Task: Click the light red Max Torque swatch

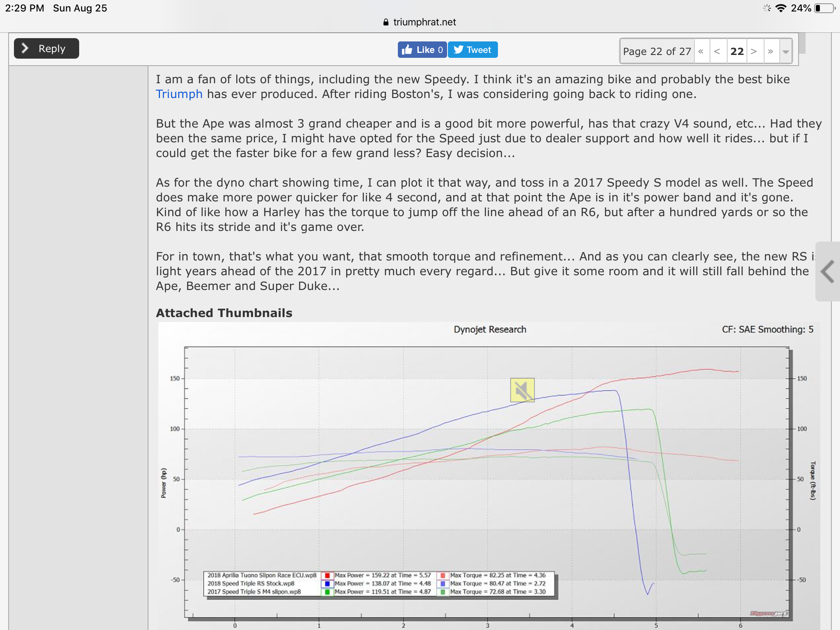Action: point(443,575)
